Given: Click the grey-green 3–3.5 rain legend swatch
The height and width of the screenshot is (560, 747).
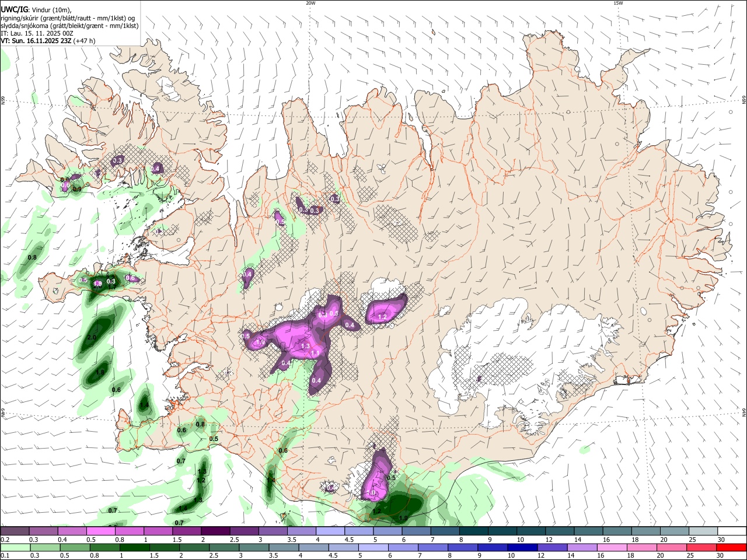Looking at the screenshot, I should (x=254, y=548).
